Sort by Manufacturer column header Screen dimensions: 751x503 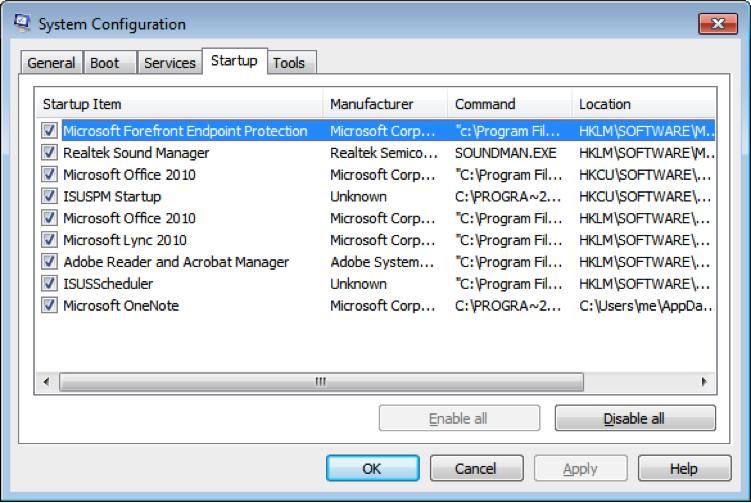[x=385, y=103]
